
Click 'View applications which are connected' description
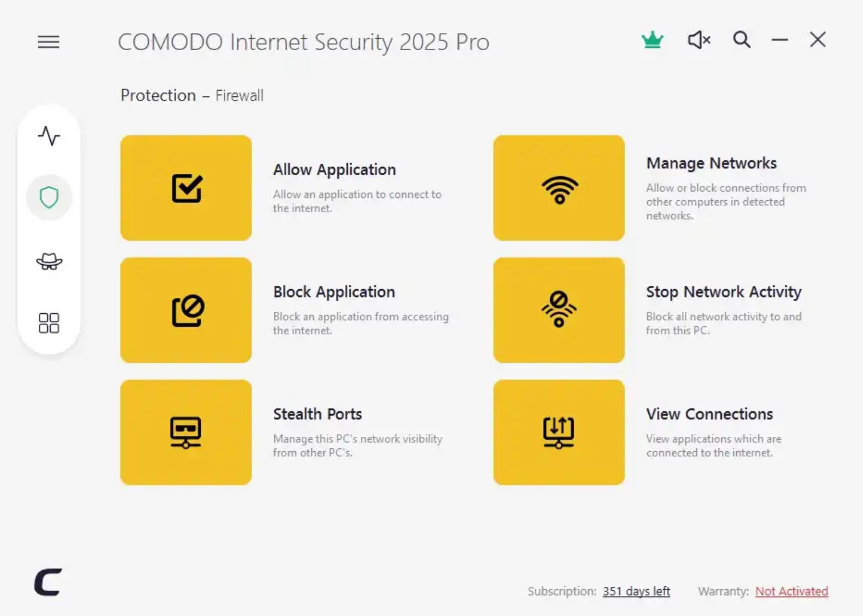tap(713, 445)
